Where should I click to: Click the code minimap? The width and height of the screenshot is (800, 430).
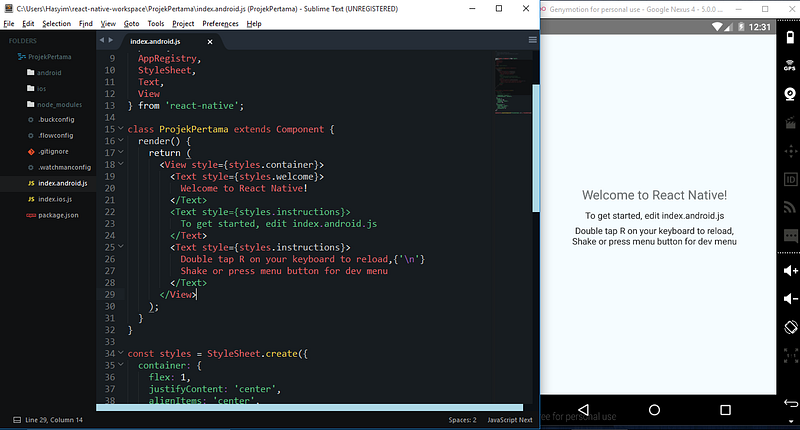click(513, 82)
